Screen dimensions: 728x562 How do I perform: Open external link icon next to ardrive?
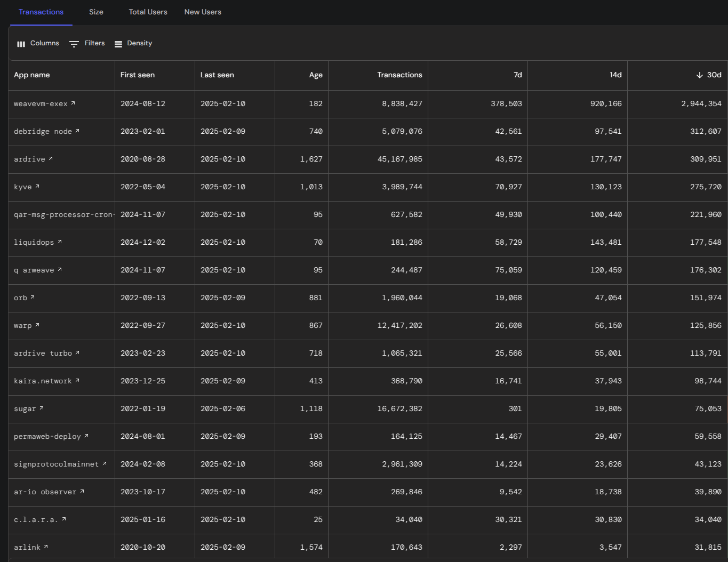coord(51,158)
